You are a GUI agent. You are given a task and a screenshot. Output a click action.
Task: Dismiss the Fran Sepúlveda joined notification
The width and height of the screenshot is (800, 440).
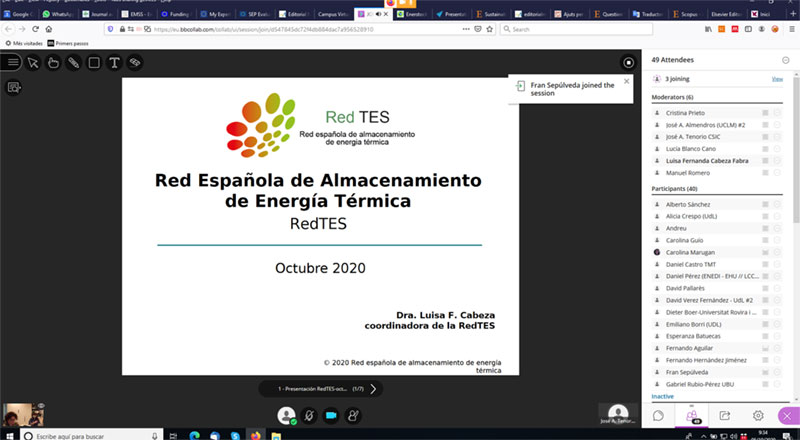(x=627, y=81)
